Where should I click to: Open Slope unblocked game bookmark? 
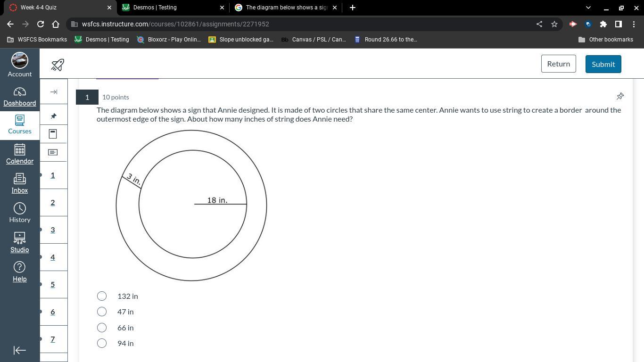241,40
